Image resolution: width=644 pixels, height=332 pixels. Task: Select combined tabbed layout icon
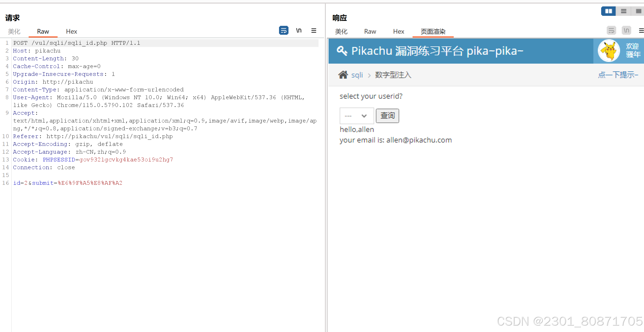tap(638, 11)
